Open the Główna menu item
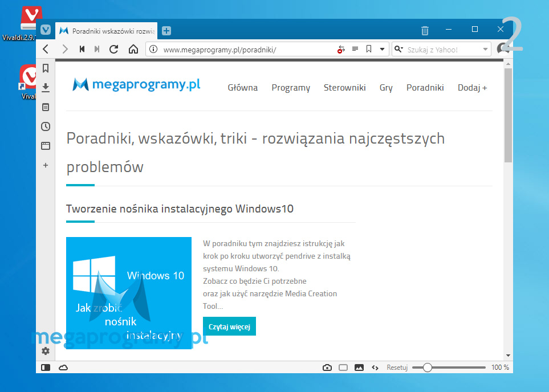The image size is (549, 392). [x=243, y=88]
